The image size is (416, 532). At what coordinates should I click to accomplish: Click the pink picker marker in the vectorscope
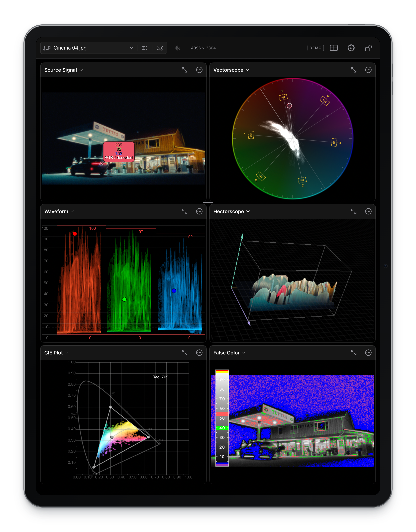[x=289, y=106]
